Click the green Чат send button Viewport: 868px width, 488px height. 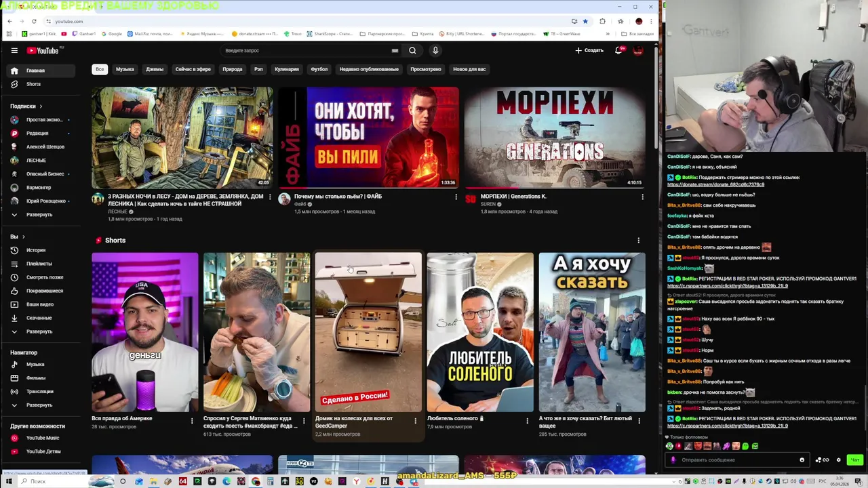coord(855,460)
